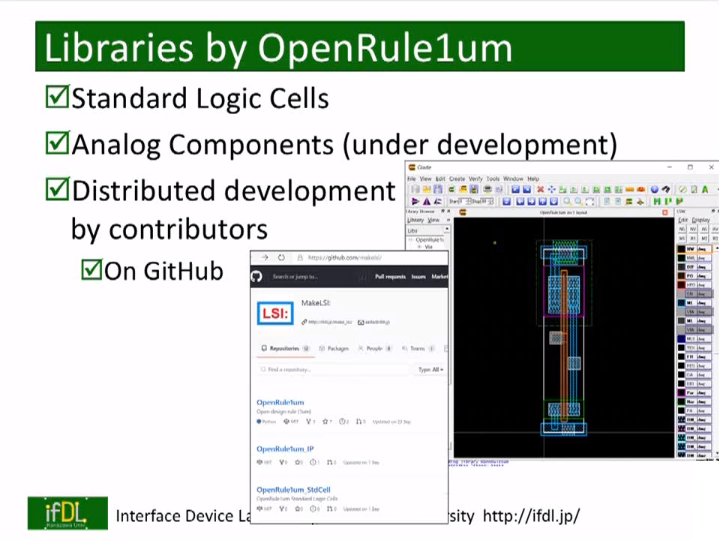Click the Open folder icon in Glade toolbar
Image resolution: width=719 pixels, height=541 pixels.
(x=426, y=189)
